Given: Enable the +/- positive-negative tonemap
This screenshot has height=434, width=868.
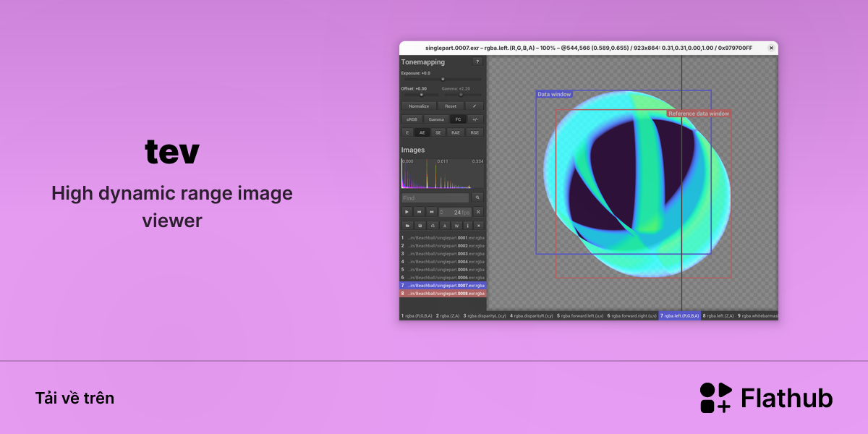Looking at the screenshot, I should tap(475, 119).
